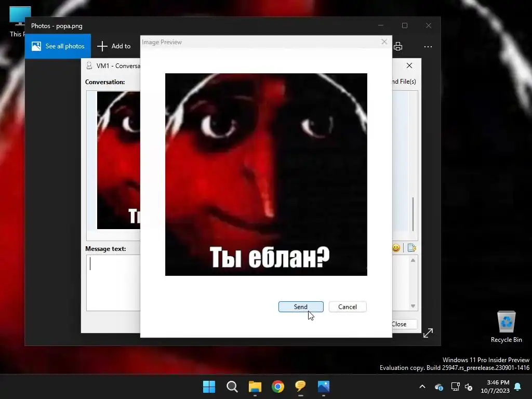532x399 pixels.
Task: Open the Windows Start menu
Action: coord(209,387)
